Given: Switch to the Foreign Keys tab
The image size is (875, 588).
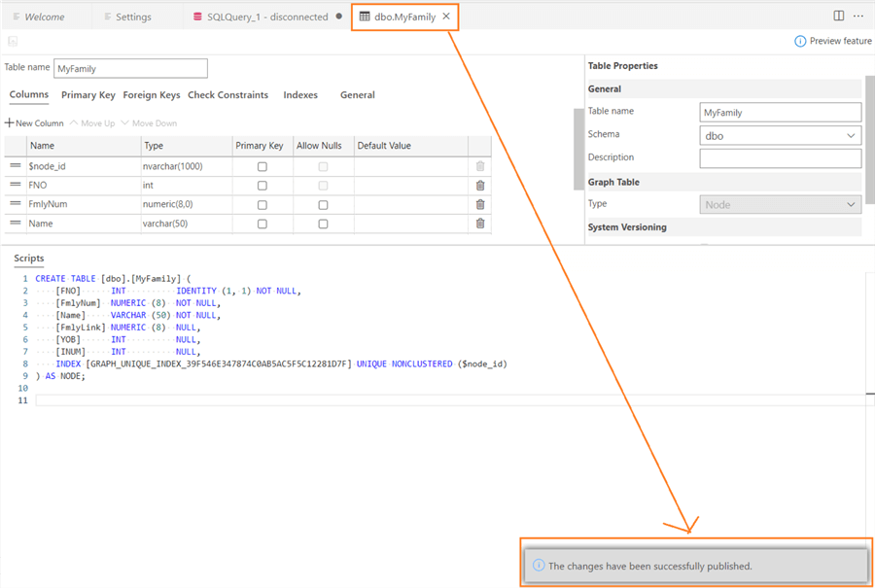Looking at the screenshot, I should [152, 95].
